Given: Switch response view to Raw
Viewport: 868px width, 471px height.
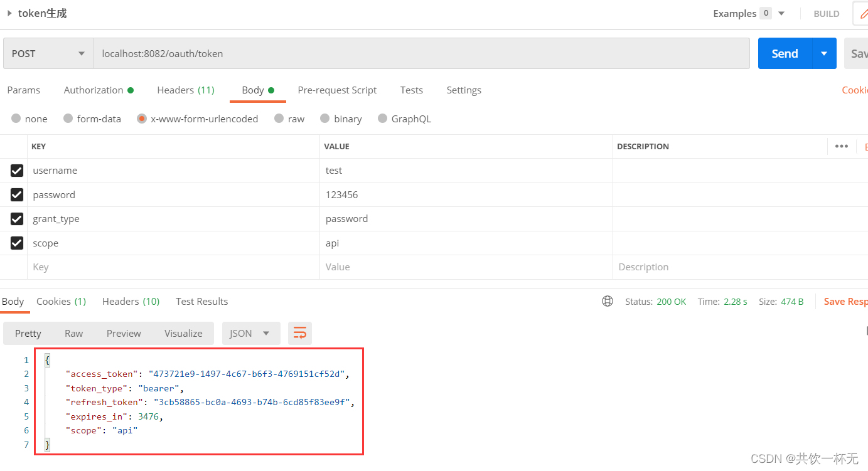Looking at the screenshot, I should pyautogui.click(x=74, y=333).
